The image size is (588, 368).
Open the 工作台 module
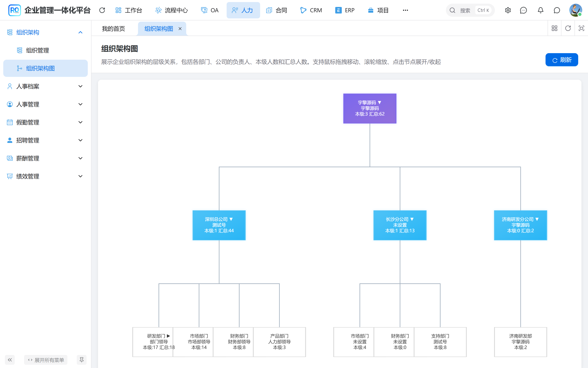pyautogui.click(x=129, y=10)
